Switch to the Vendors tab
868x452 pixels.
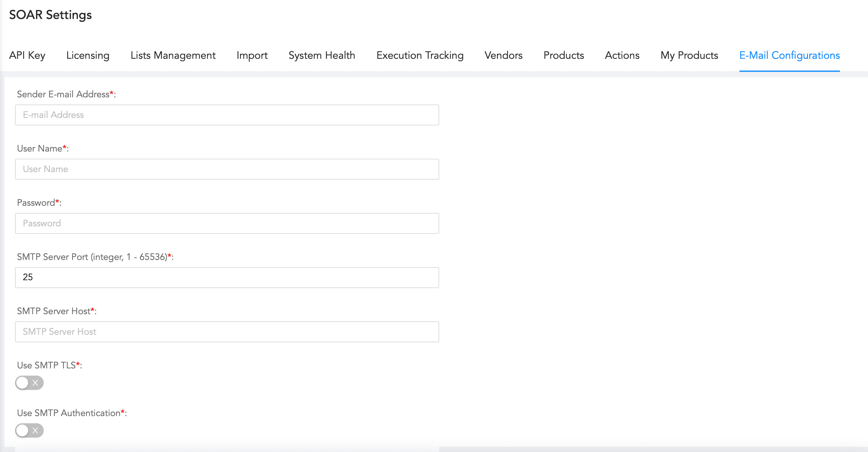[503, 55]
